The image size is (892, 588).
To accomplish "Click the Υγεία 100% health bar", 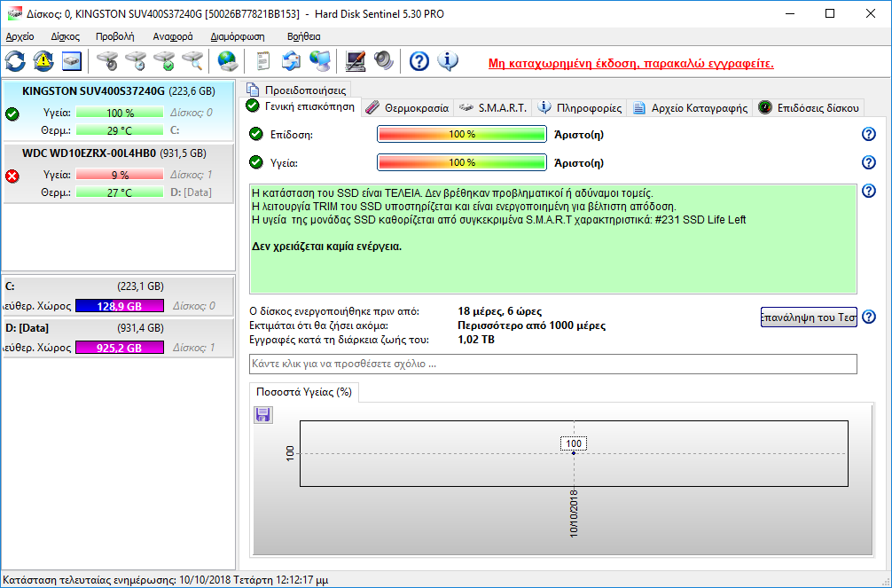I will click(x=461, y=162).
